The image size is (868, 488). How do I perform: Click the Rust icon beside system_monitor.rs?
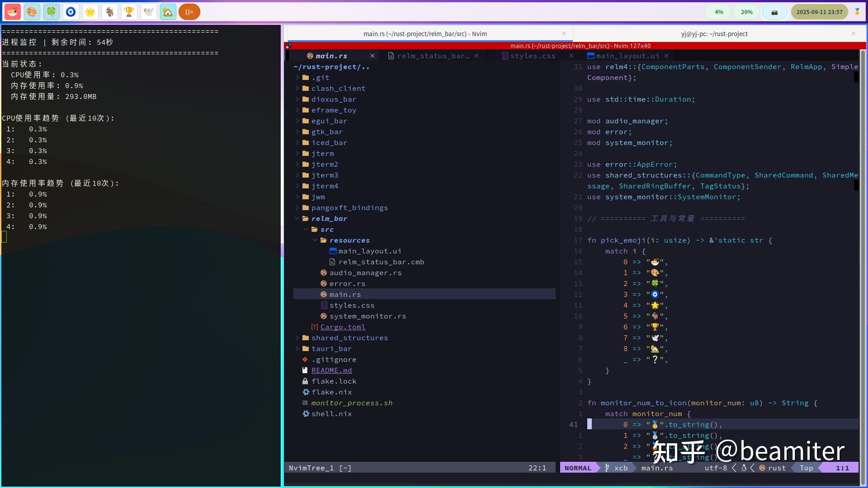(x=324, y=316)
